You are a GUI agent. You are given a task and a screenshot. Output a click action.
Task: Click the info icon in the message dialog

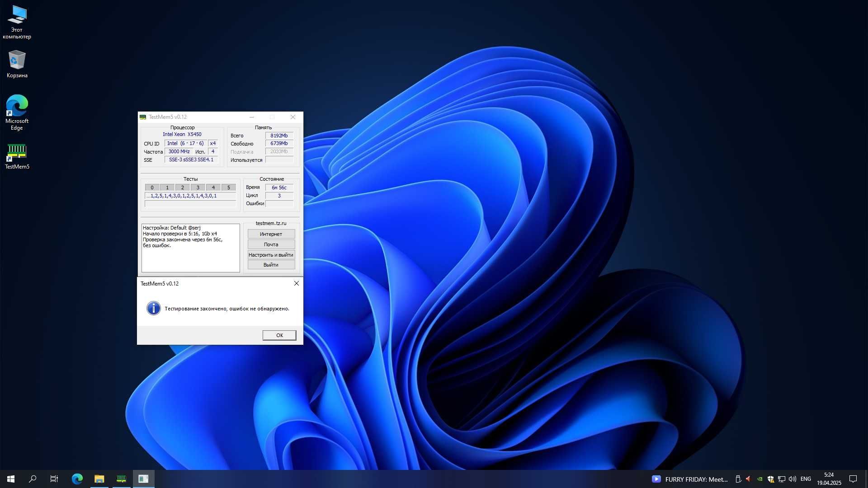[154, 308]
